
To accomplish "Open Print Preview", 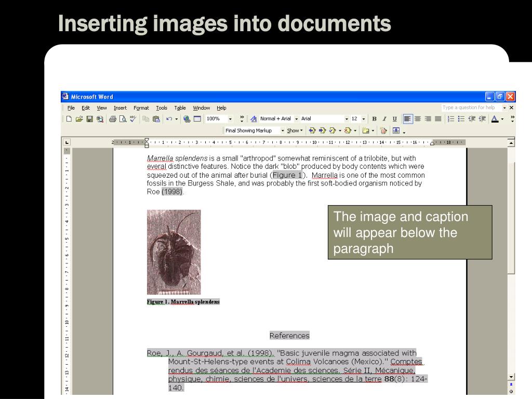I will click(123, 119).
